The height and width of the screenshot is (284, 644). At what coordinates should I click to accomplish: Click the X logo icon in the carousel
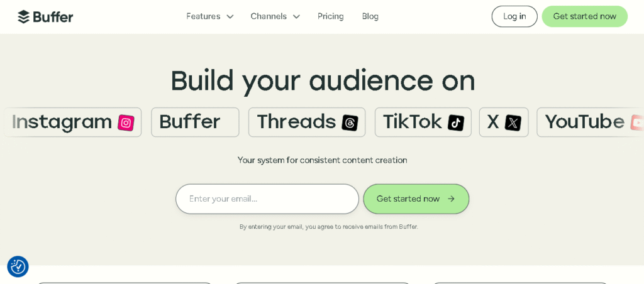513,123
